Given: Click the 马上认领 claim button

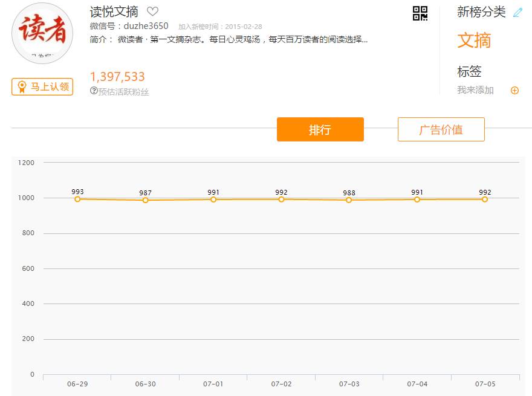Looking at the screenshot, I should pyautogui.click(x=42, y=86).
